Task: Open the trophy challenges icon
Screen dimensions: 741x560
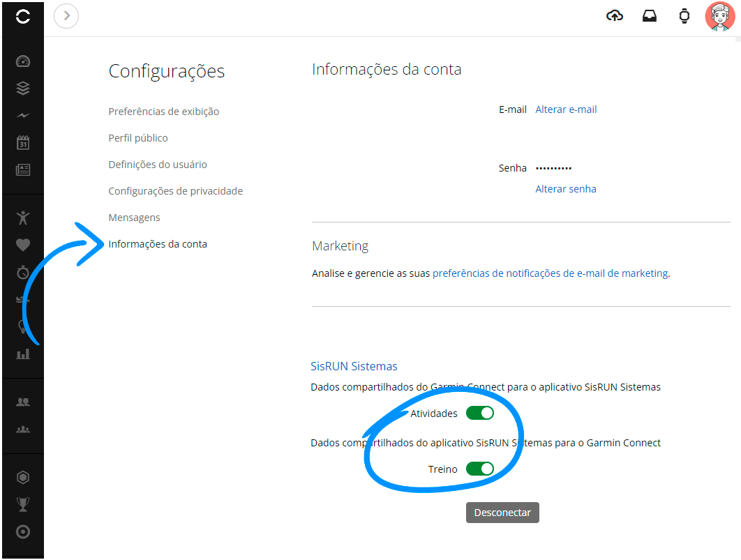Action: point(23,504)
